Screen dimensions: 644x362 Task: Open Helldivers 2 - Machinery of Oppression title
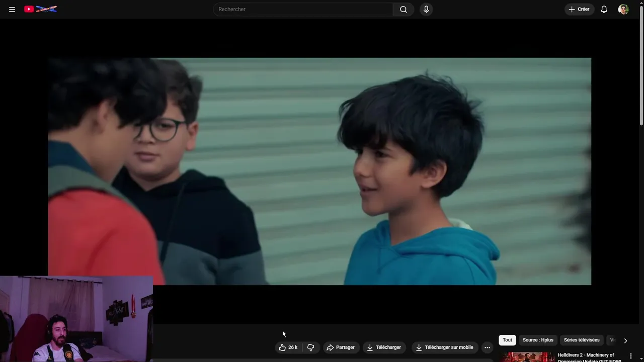click(x=589, y=357)
